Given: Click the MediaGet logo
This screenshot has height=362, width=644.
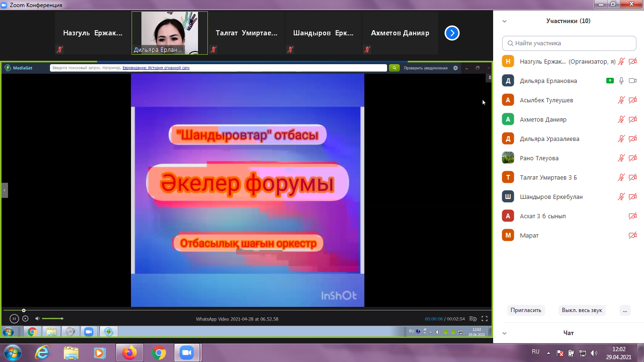Looking at the screenshot, I should coord(18,68).
